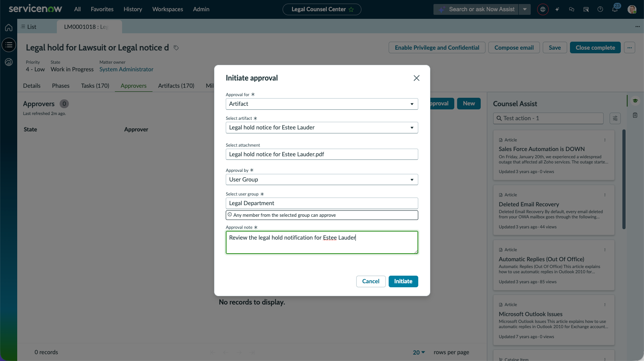Click the Counsel Assist panel scrollbar
The image size is (644, 361).
(624, 179)
